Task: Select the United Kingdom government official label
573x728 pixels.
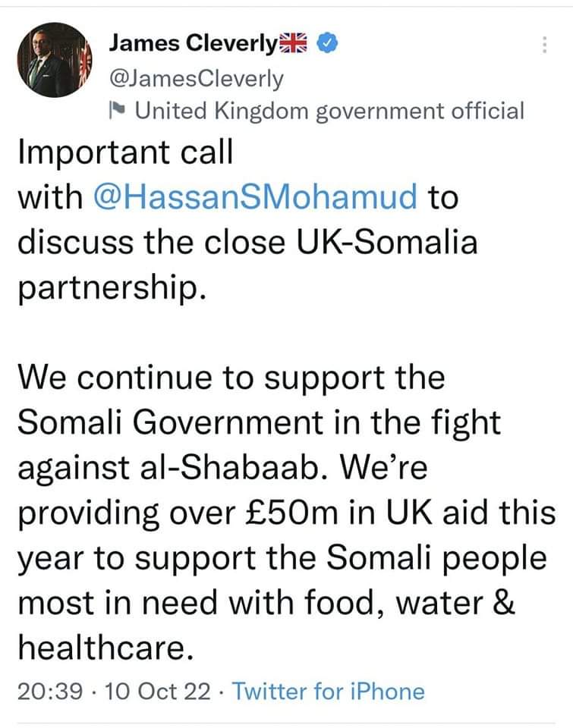Action: click(x=329, y=111)
